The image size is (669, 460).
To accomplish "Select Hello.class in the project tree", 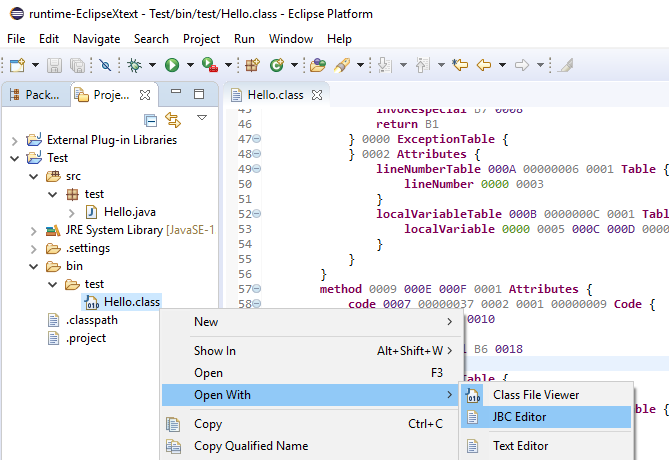I will [122, 302].
